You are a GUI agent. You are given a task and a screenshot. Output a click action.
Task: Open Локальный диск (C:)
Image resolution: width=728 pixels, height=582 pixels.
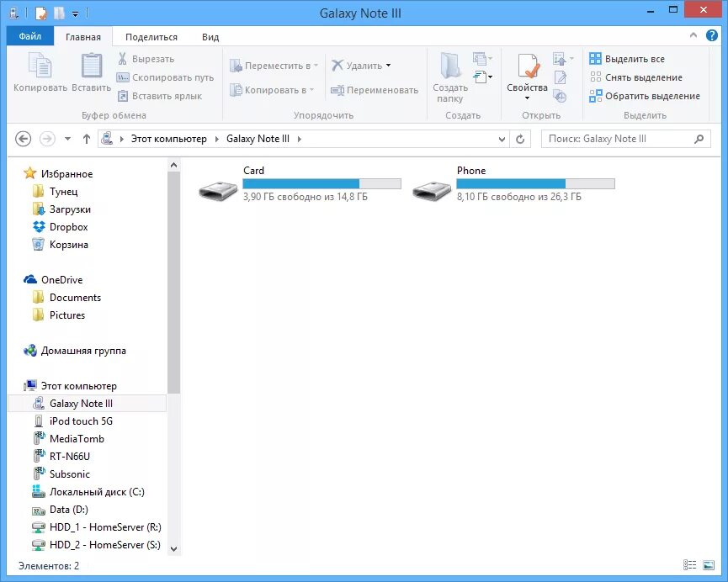97,491
